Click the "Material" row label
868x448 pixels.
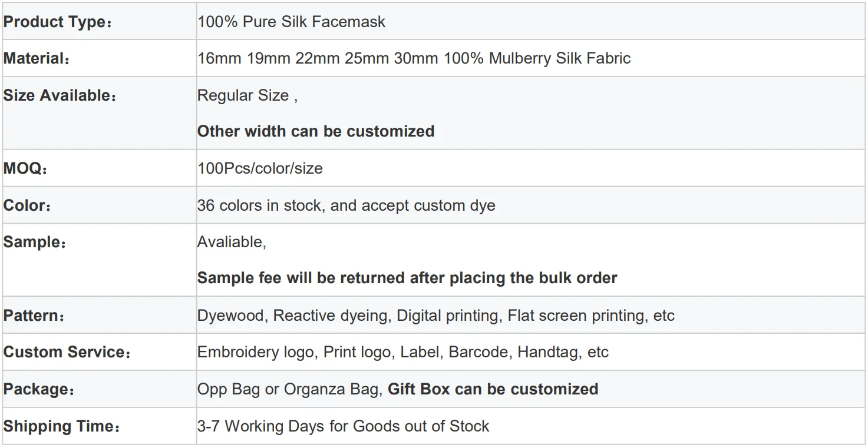(37, 58)
